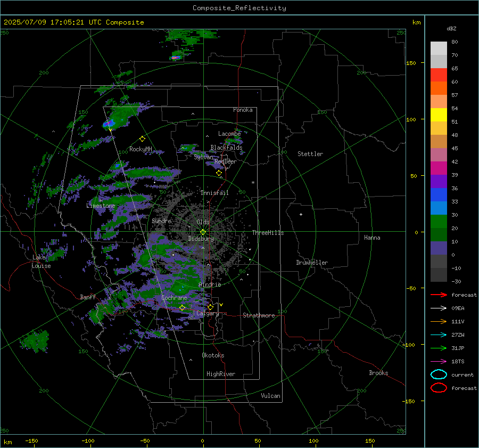
Task: Click the cyan 27ZW arrow in legend
Action: [439, 335]
